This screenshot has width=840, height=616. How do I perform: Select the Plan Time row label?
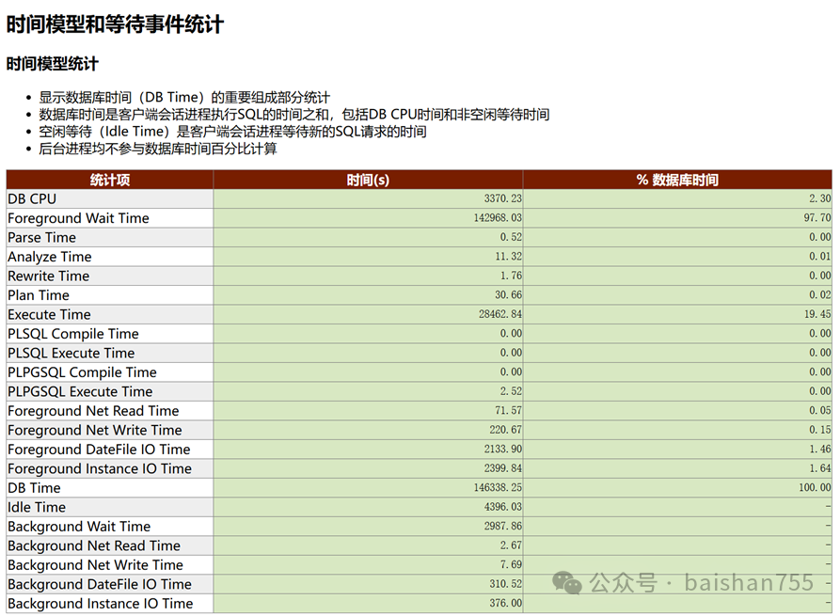point(39,295)
